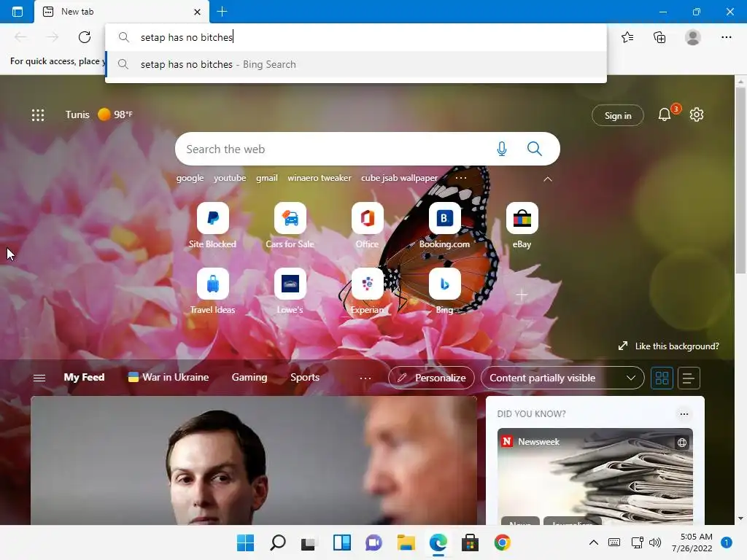Start voice search with microphone icon
This screenshot has width=747, height=560.
pyautogui.click(x=502, y=149)
